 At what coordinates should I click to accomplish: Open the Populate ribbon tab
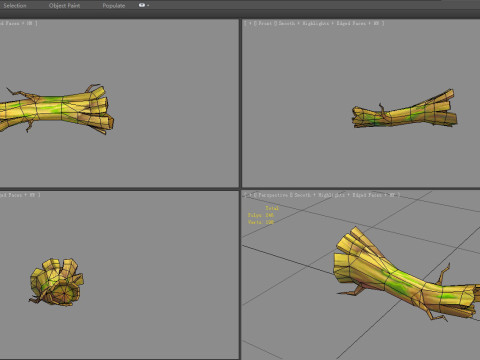tap(114, 5)
